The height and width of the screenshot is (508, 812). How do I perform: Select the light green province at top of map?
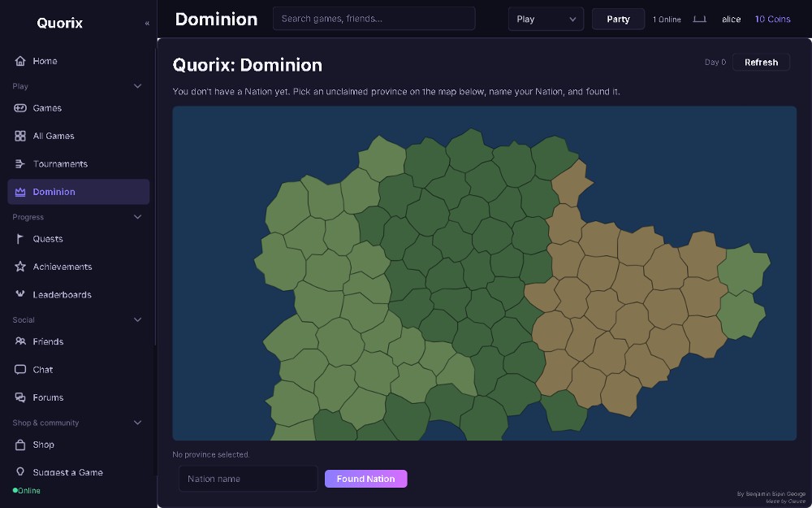point(382,158)
